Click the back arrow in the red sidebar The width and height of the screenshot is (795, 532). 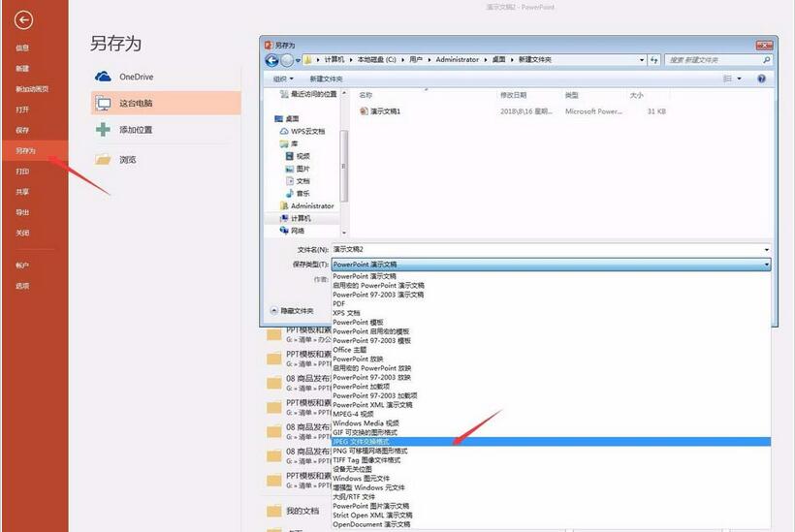click(x=23, y=20)
